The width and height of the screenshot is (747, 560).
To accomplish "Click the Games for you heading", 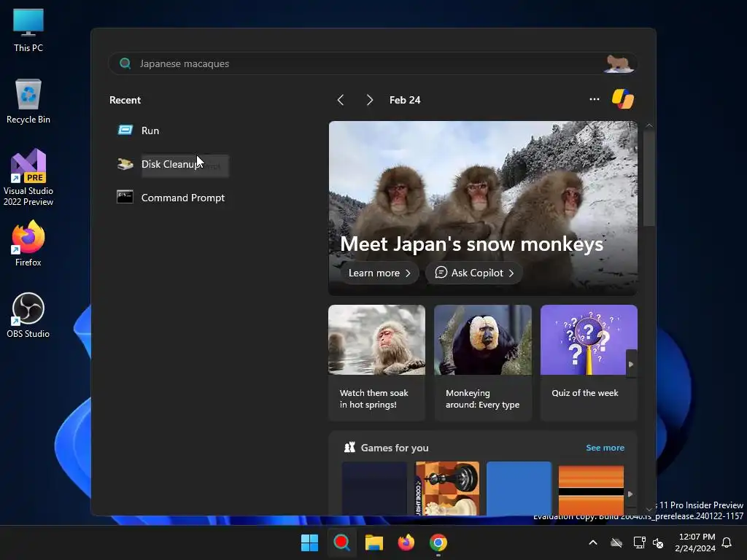I will pos(395,448).
